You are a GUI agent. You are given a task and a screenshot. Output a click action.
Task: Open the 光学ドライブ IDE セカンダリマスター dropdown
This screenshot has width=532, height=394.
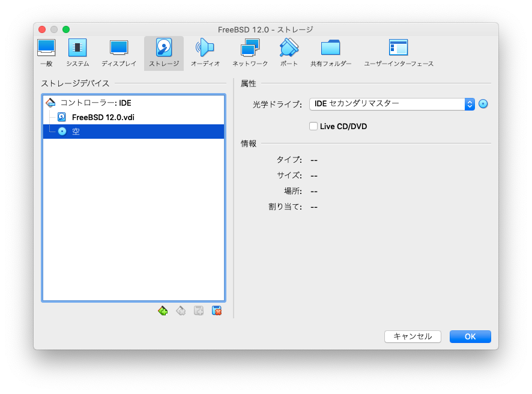(391, 104)
